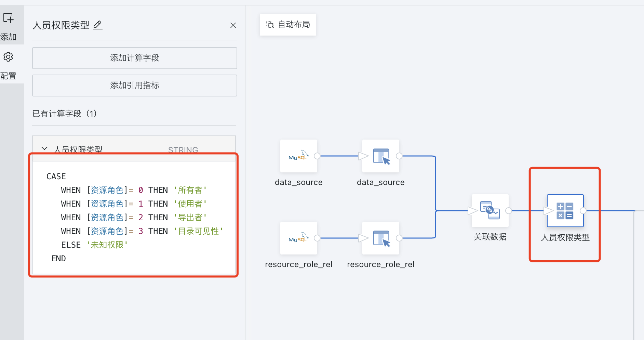This screenshot has height=340, width=644.
Task: Click the output port of 关联数据 node
Action: [x=509, y=211]
